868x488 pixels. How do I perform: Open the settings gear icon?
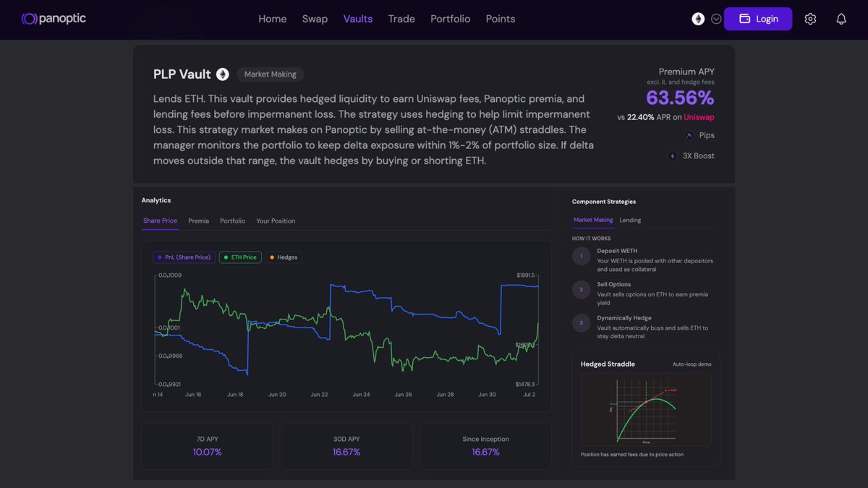pyautogui.click(x=810, y=19)
